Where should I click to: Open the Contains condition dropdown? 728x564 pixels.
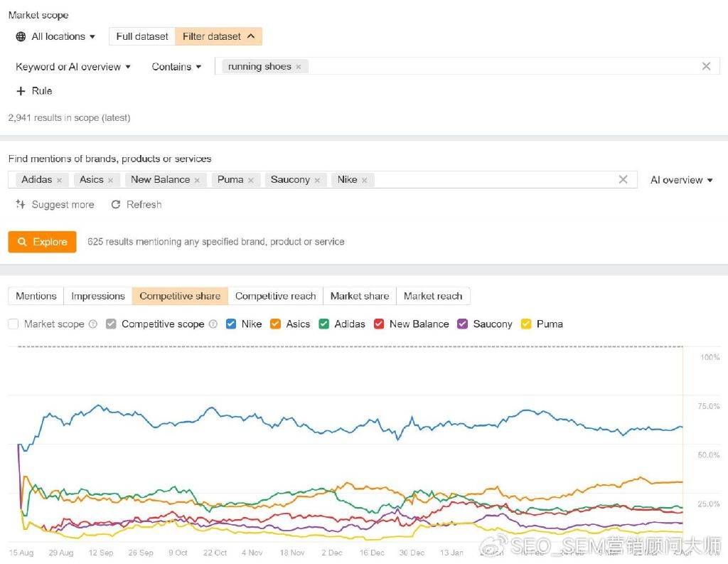click(176, 67)
